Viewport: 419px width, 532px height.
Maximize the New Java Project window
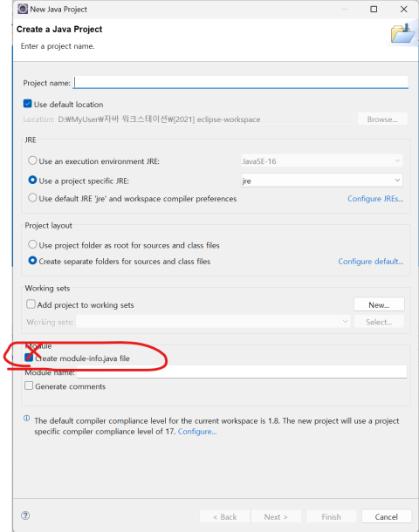tap(374, 10)
